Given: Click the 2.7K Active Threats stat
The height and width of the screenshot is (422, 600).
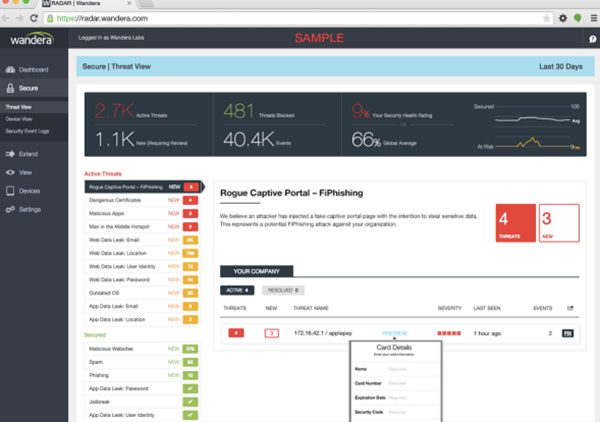Looking at the screenshot, I should point(131,111).
